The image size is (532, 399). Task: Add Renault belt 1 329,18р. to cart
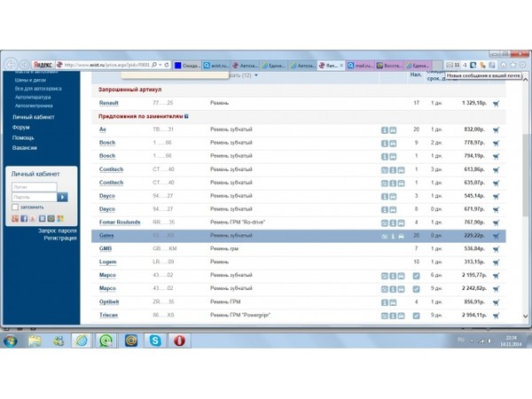(496, 103)
